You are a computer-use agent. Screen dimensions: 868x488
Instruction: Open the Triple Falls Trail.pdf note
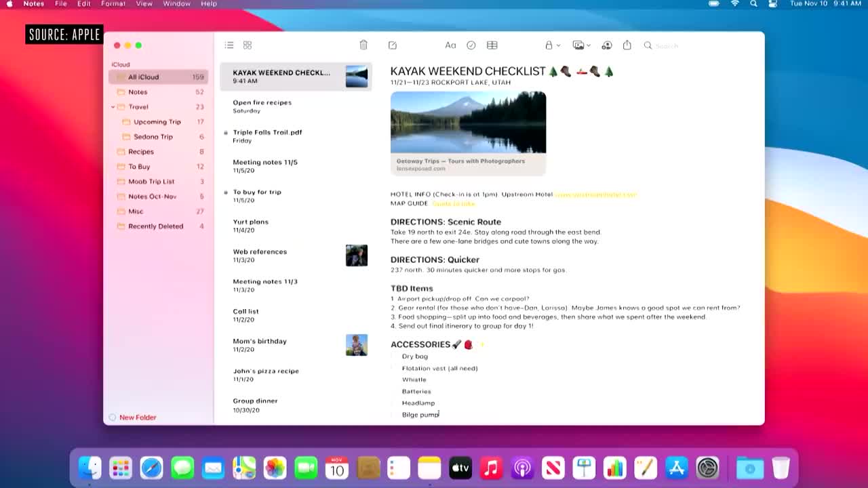pyautogui.click(x=296, y=136)
